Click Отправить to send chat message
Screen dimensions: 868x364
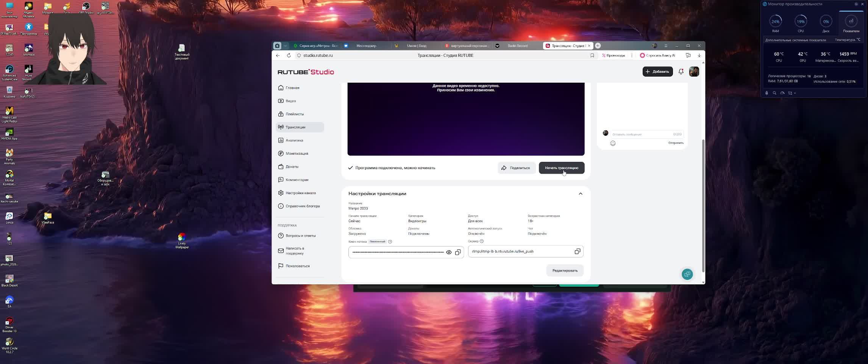point(676,143)
